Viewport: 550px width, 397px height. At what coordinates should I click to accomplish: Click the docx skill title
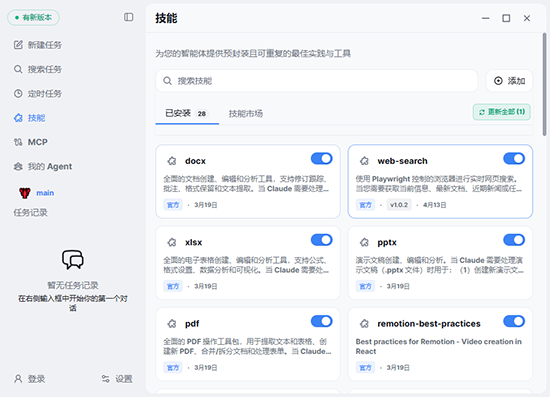[195, 161]
